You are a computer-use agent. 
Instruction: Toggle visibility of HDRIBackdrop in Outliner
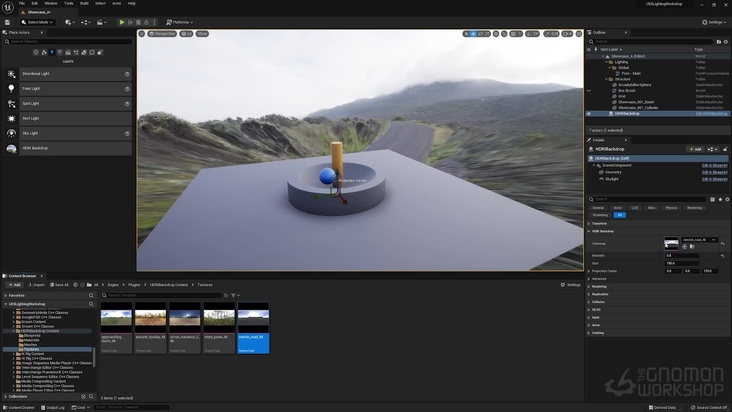(589, 113)
